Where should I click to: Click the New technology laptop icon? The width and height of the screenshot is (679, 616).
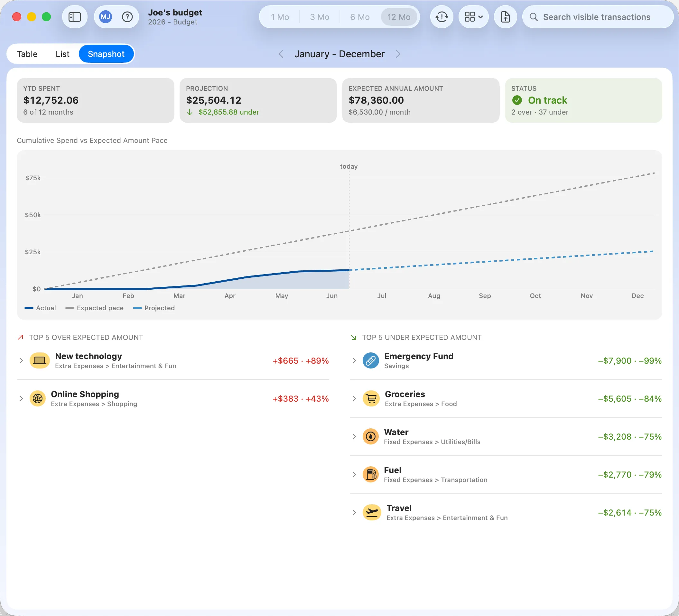(x=40, y=361)
